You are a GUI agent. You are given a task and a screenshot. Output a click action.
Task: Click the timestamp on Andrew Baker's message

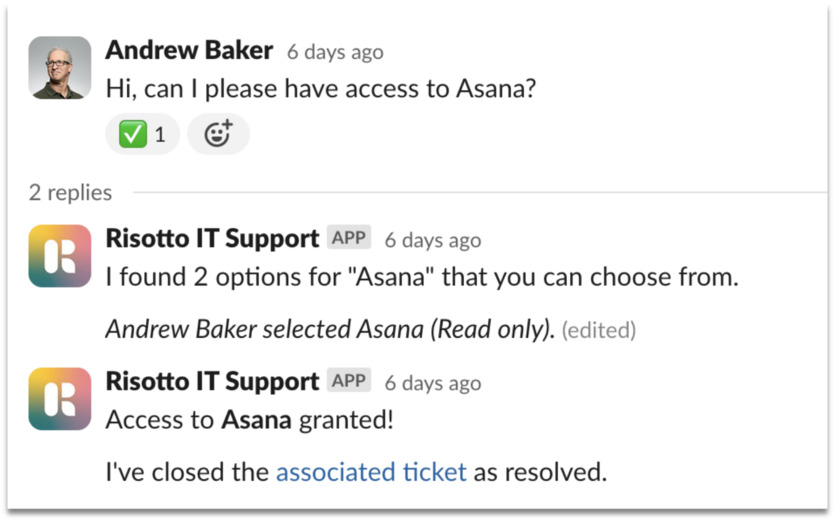click(x=335, y=52)
